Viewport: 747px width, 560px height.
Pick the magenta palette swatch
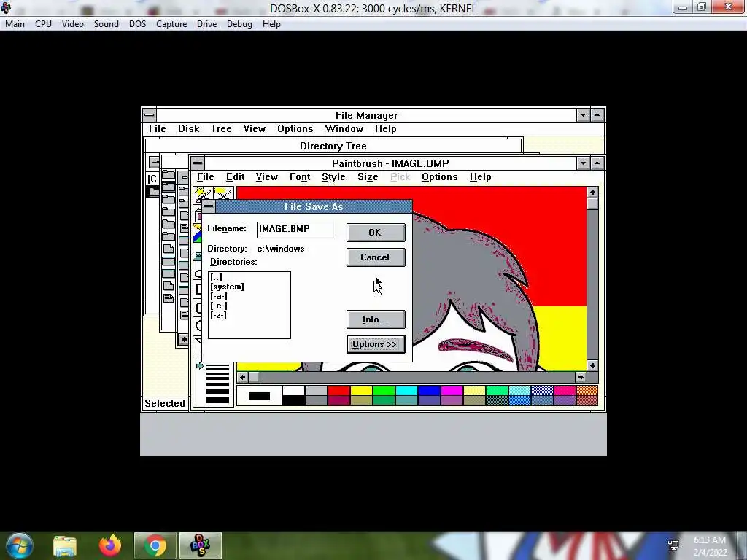pyautogui.click(x=452, y=391)
